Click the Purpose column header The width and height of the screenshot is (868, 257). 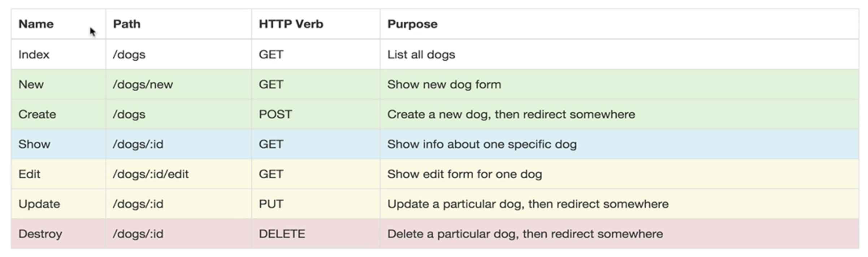412,24
